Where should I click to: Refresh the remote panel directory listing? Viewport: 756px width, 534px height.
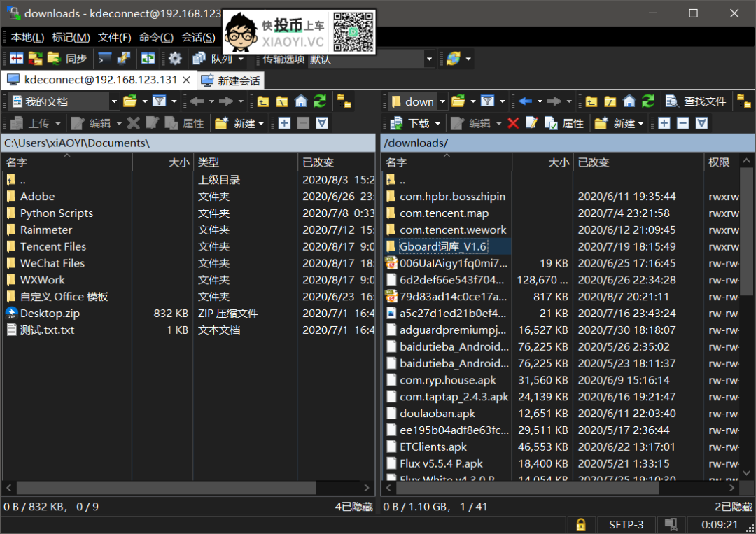point(649,101)
